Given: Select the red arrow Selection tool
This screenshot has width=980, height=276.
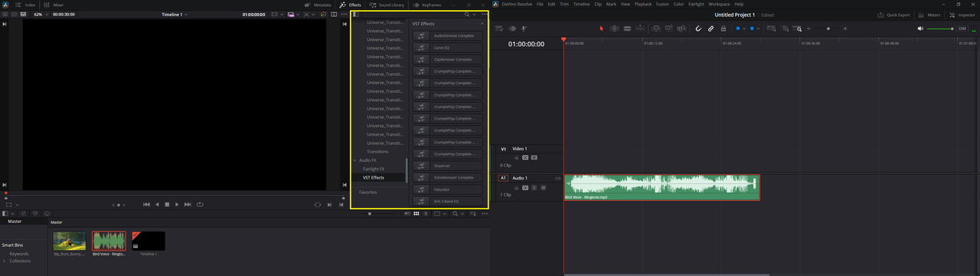Looking at the screenshot, I should click(x=601, y=28).
